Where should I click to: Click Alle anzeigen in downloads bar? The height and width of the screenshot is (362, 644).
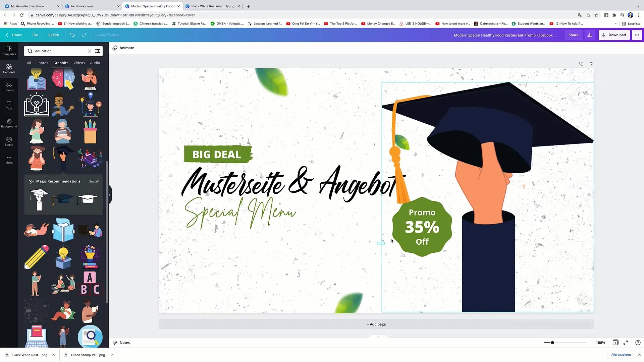pos(621,355)
